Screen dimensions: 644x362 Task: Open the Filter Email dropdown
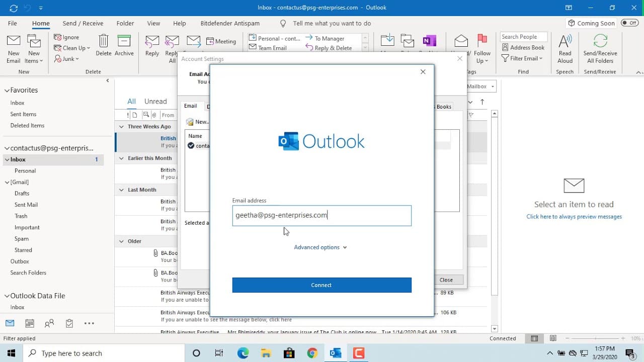(x=522, y=58)
